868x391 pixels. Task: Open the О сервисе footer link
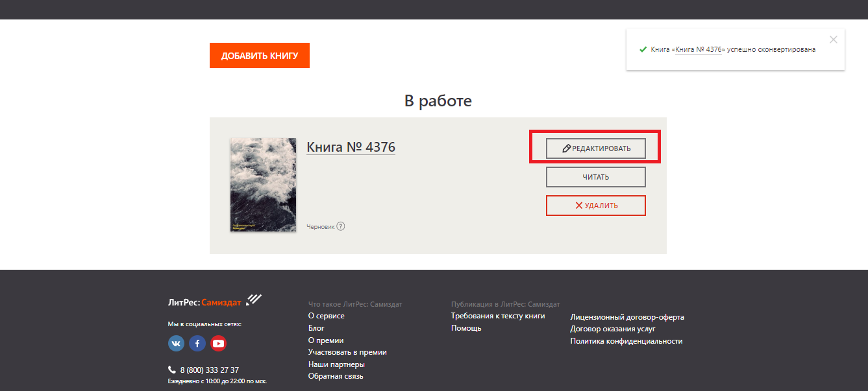pyautogui.click(x=326, y=316)
